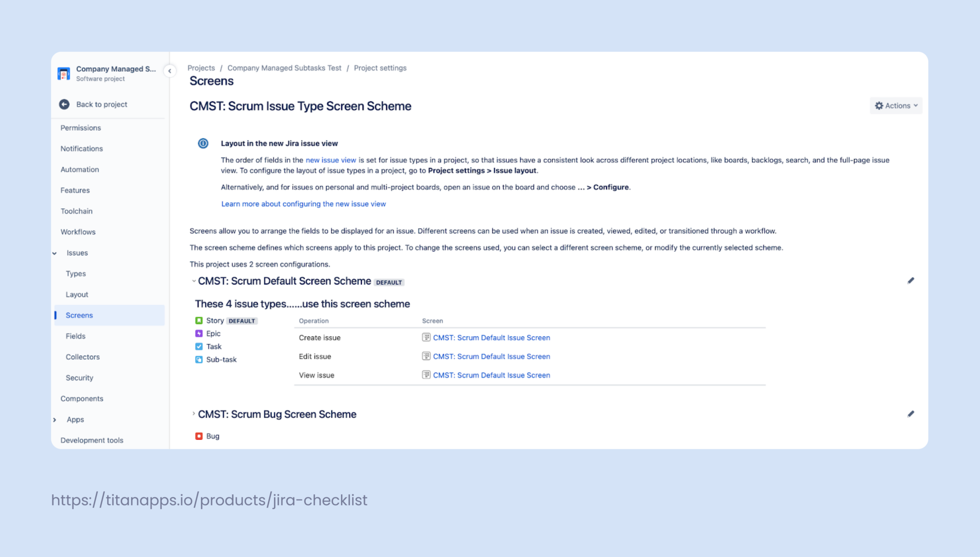
Task: Click the info icon next to Layout heading
Action: click(203, 143)
